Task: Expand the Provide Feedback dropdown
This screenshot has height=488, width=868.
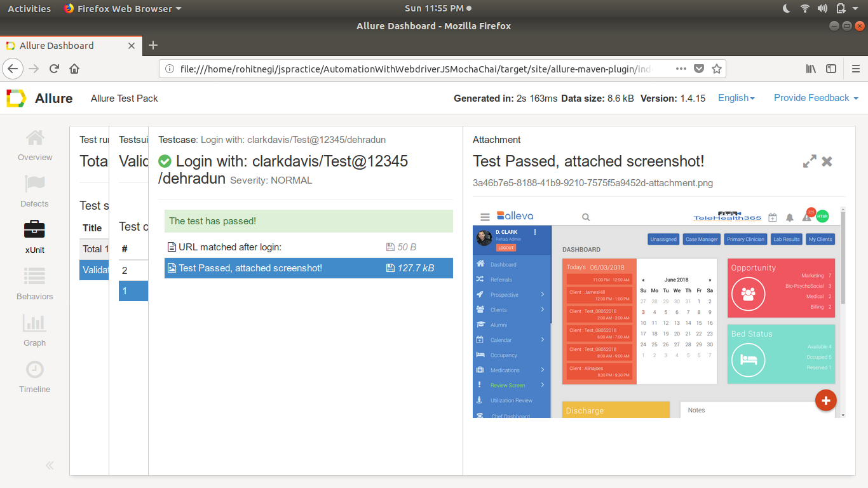Action: 815,98
